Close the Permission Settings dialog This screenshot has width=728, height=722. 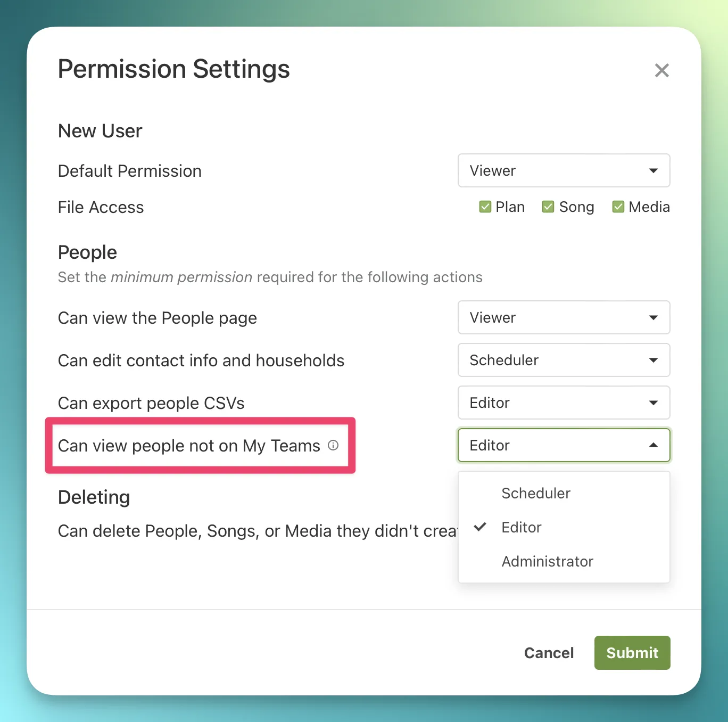661,70
